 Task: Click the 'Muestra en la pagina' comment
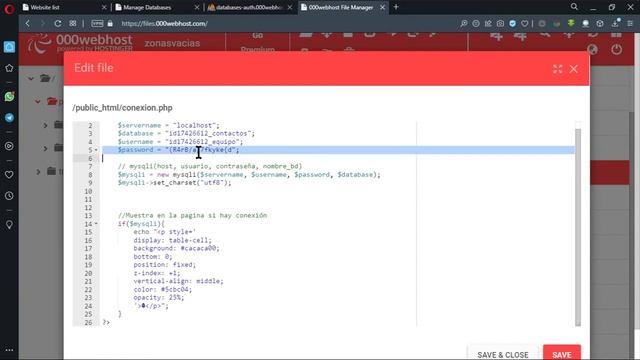192,216
